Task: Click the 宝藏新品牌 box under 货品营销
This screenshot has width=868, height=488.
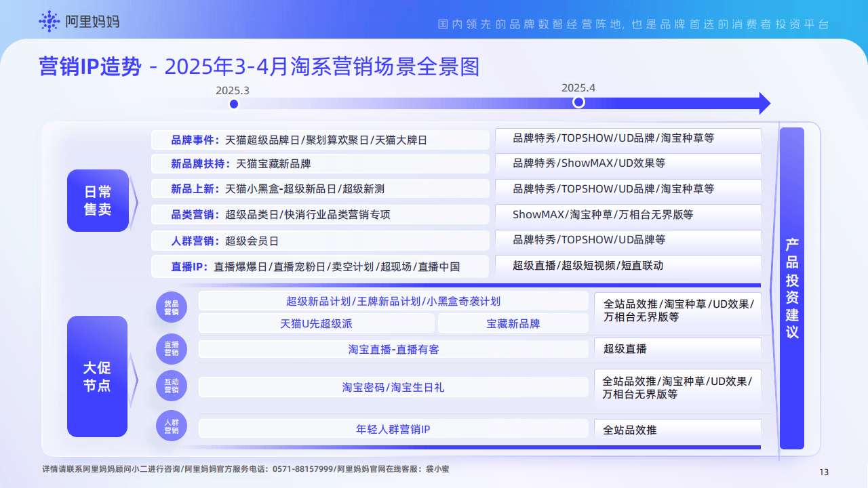Action: [513, 323]
